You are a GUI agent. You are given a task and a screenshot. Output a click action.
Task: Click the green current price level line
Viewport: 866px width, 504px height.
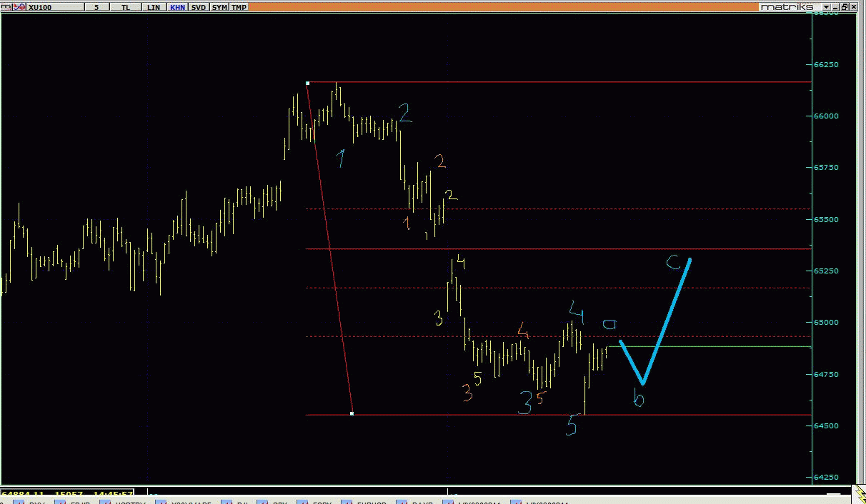click(x=715, y=347)
